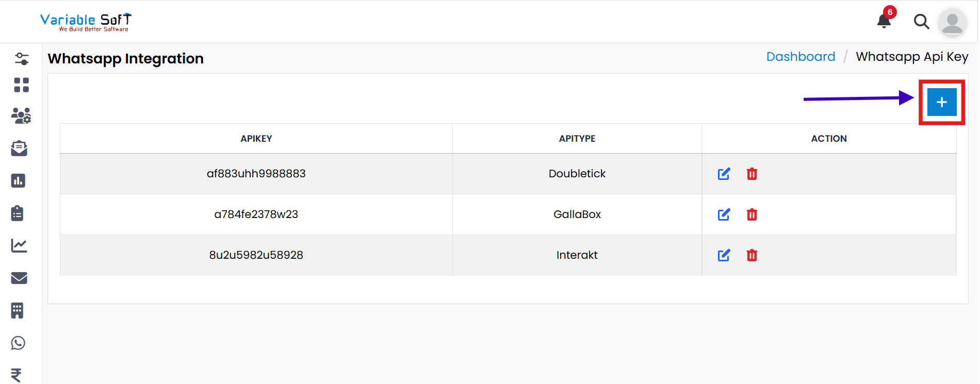Open the rupee icon in sidebar
Image resolution: width=980 pixels, height=384 pixels.
[17, 375]
